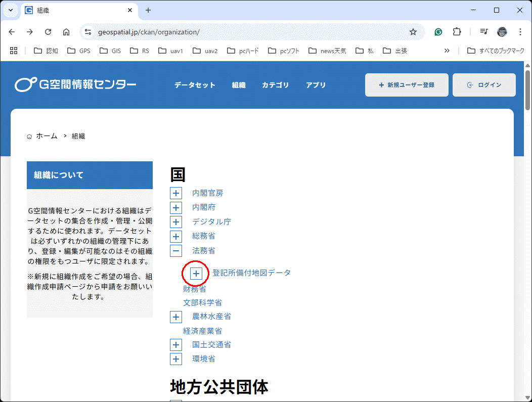Open the カテゴリ navigation menu
Image resolution: width=532 pixels, height=402 pixels.
coord(275,85)
